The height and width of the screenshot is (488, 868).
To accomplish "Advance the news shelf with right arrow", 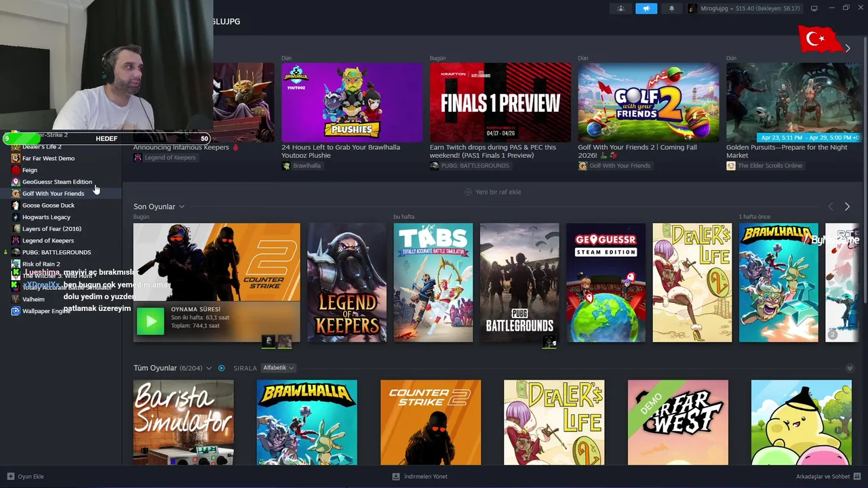I will tap(847, 48).
